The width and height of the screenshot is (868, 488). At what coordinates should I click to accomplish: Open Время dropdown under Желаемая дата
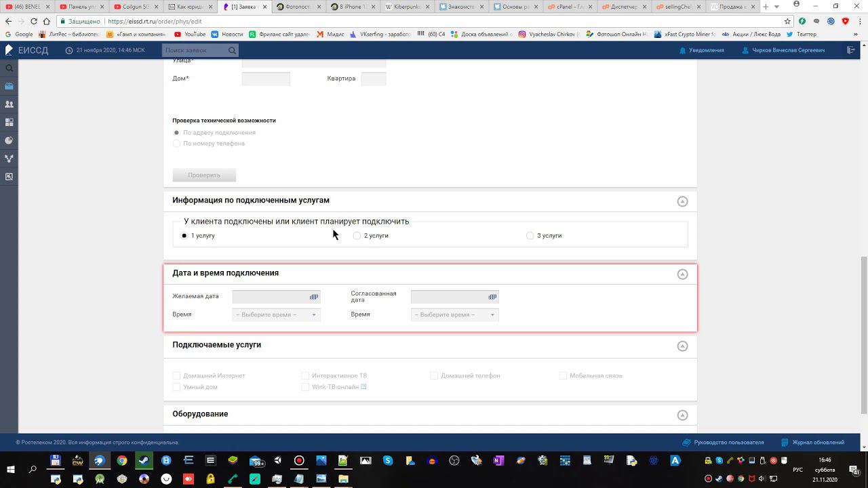[276, 314]
